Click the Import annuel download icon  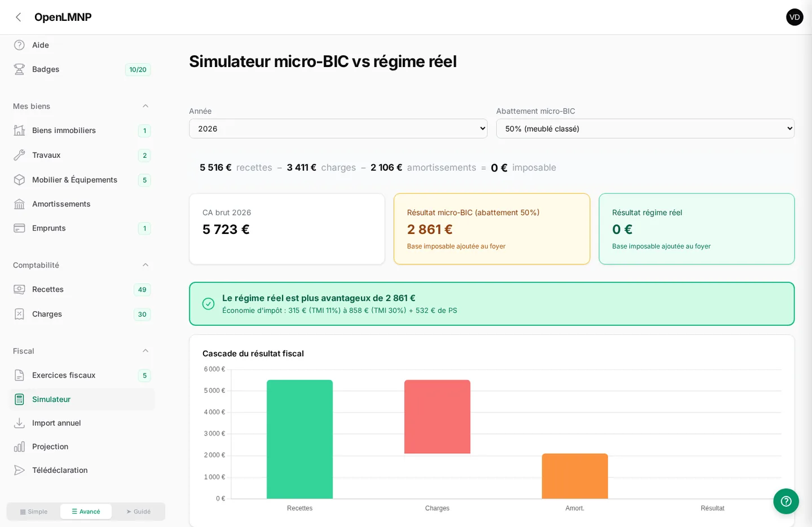point(19,423)
